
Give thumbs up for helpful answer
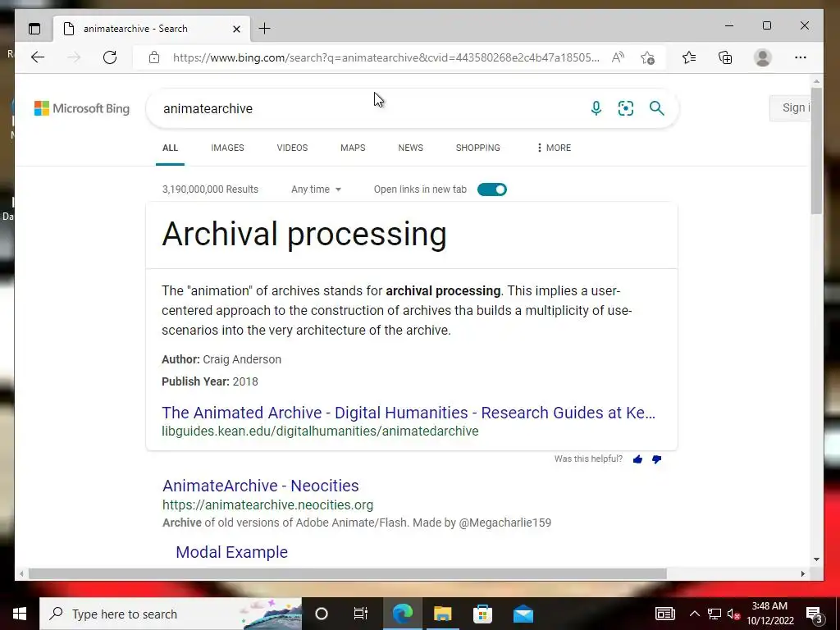click(637, 459)
